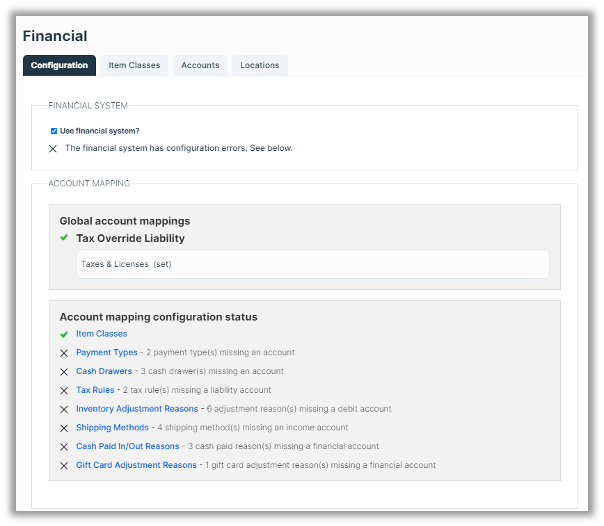604x526 pixels.
Task: Open the Item Classes mapping link
Action: click(101, 333)
